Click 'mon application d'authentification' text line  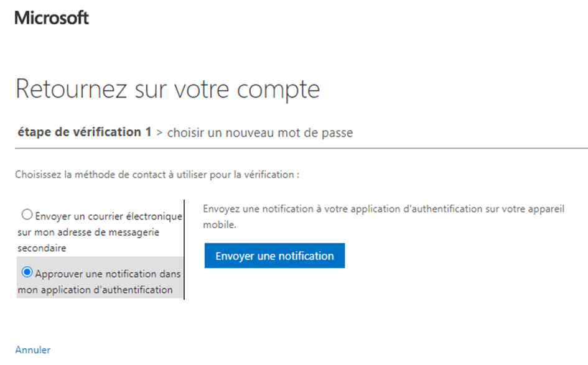(95, 290)
